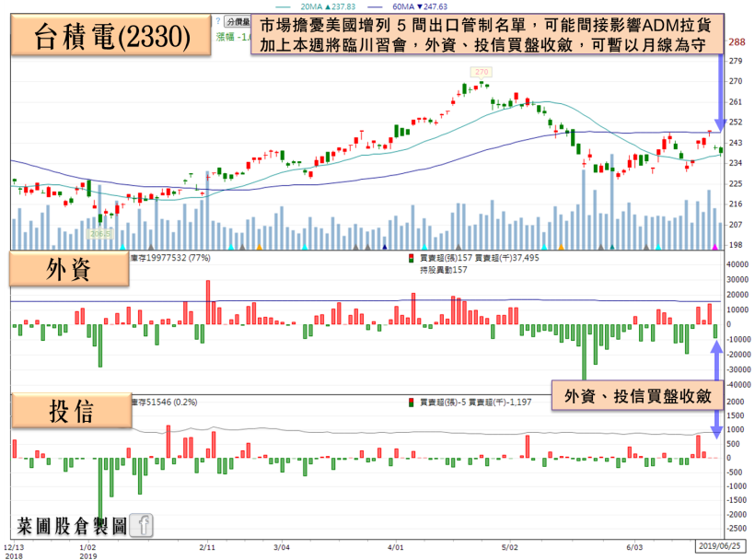Click the dark blue triangle marker under the volume bars
755x560 pixels.
[385, 247]
